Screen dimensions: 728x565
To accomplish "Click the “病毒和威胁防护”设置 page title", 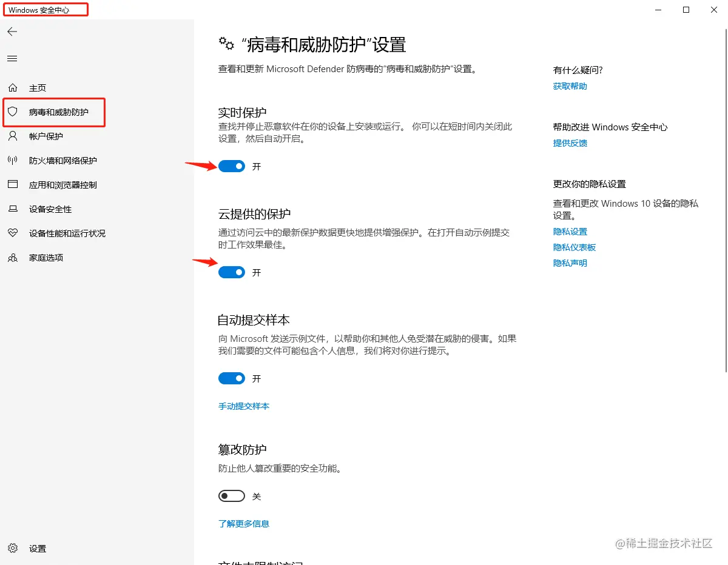I will click(x=323, y=44).
